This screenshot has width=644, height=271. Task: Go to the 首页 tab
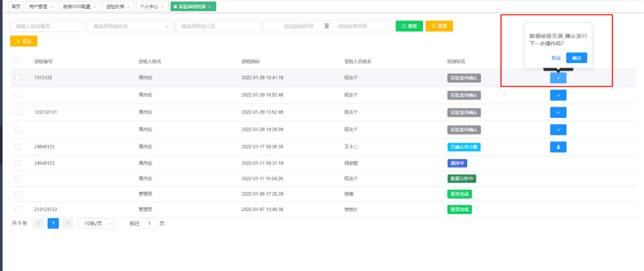point(17,7)
